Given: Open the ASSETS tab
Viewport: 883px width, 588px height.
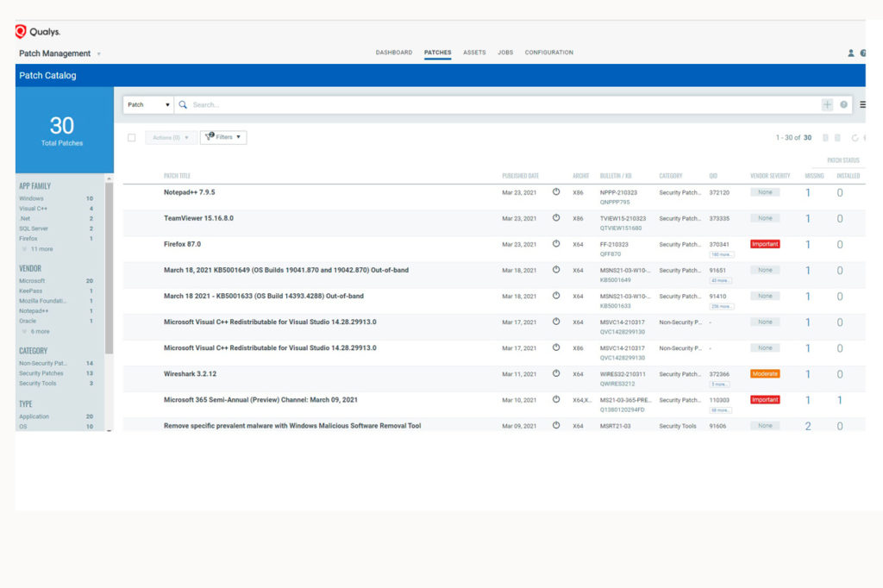Looking at the screenshot, I should [x=474, y=53].
